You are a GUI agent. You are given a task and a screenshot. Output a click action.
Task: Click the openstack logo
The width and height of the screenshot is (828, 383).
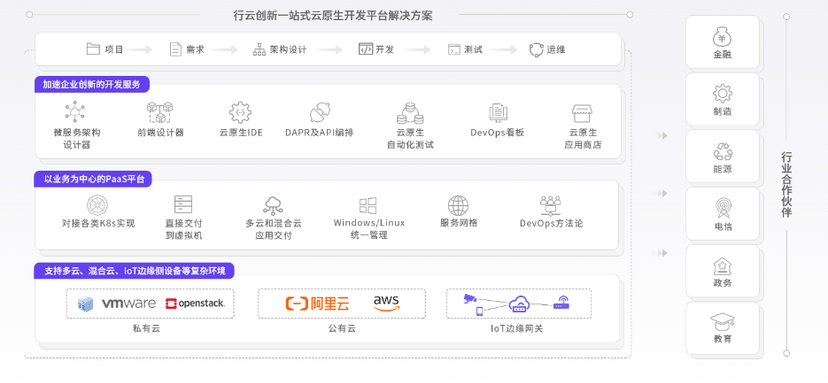click(x=195, y=303)
